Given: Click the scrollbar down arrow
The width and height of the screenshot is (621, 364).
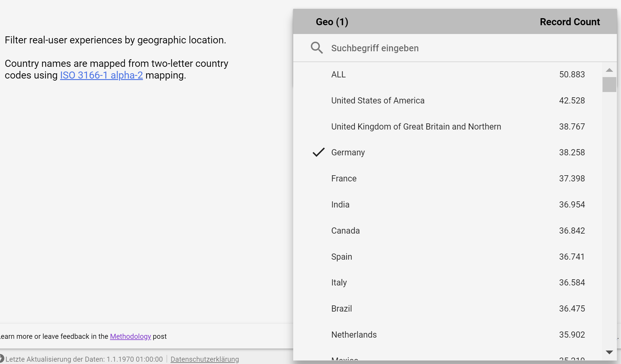Looking at the screenshot, I should (x=609, y=352).
